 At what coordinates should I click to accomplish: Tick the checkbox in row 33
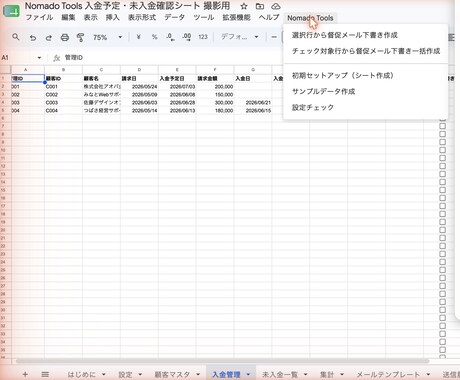(x=443, y=334)
